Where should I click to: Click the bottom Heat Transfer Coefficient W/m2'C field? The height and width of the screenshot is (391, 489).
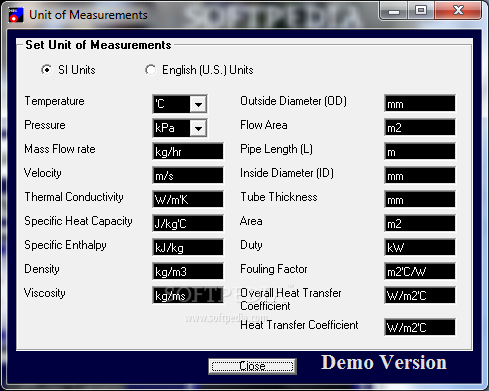point(420,327)
